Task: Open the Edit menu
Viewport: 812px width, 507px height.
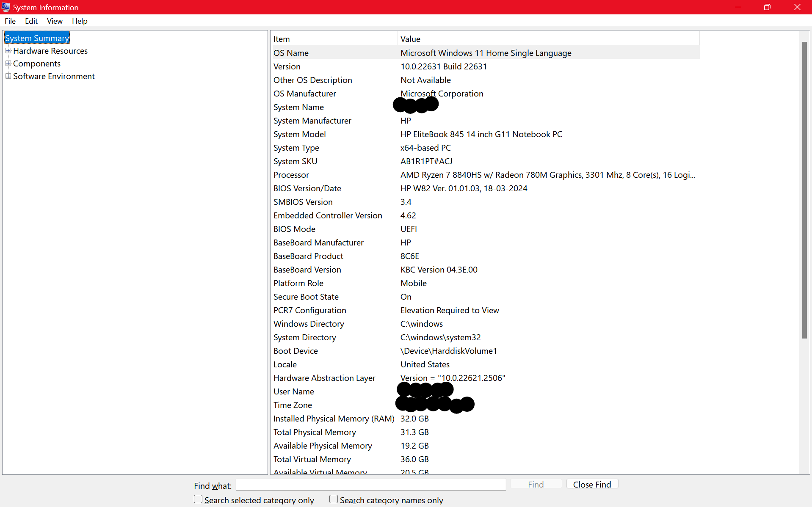Action: click(31, 21)
